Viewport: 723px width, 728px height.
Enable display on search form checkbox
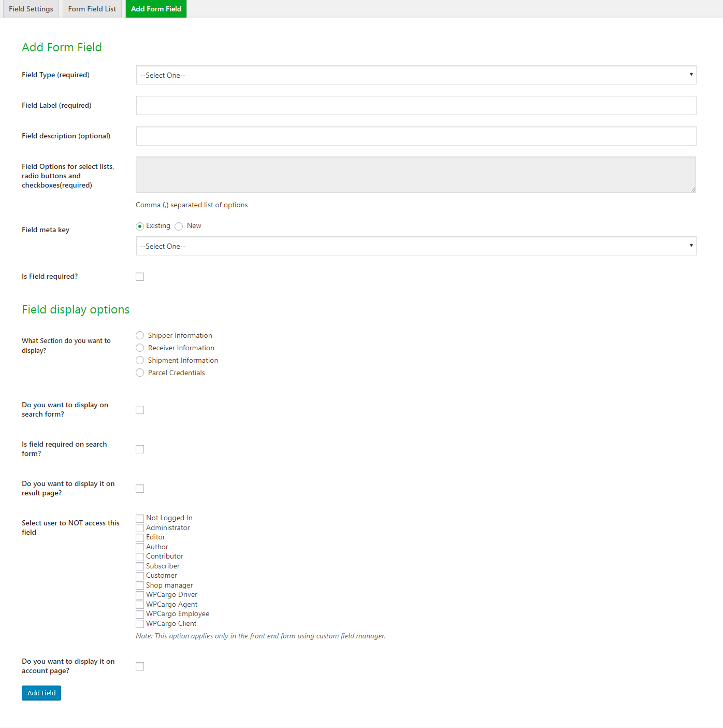(x=140, y=410)
